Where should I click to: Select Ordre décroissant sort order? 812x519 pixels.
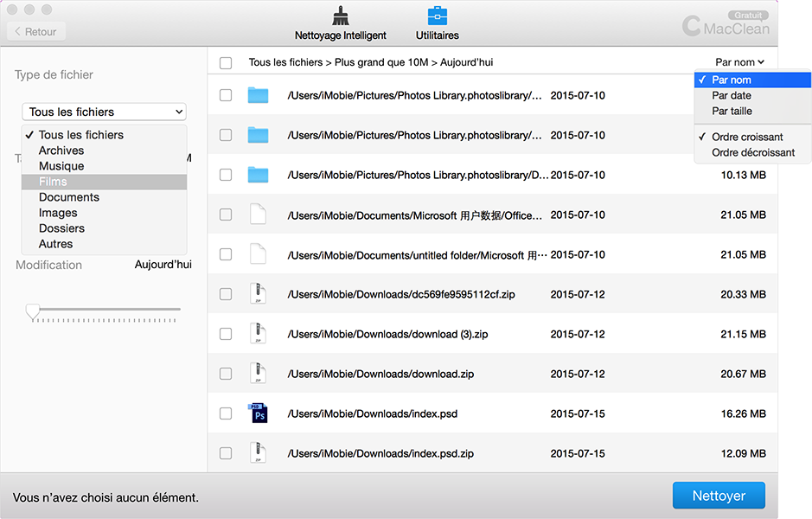pyautogui.click(x=752, y=152)
